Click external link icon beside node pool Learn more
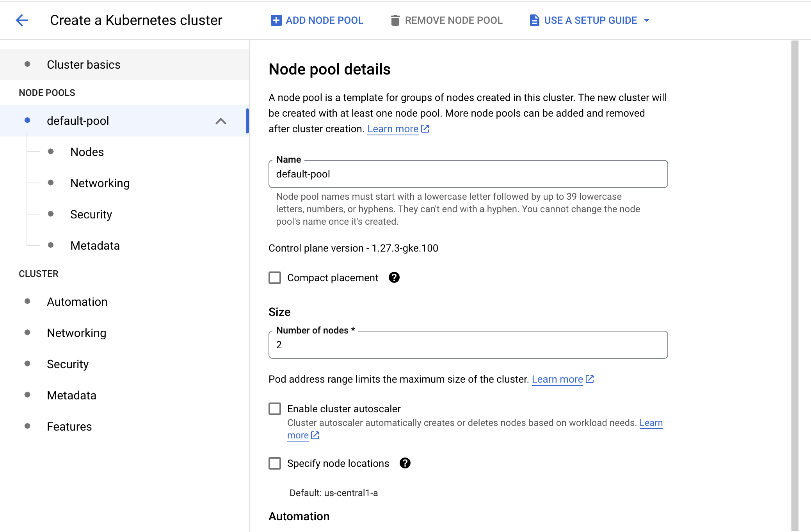This screenshot has width=811, height=532. pyautogui.click(x=425, y=129)
